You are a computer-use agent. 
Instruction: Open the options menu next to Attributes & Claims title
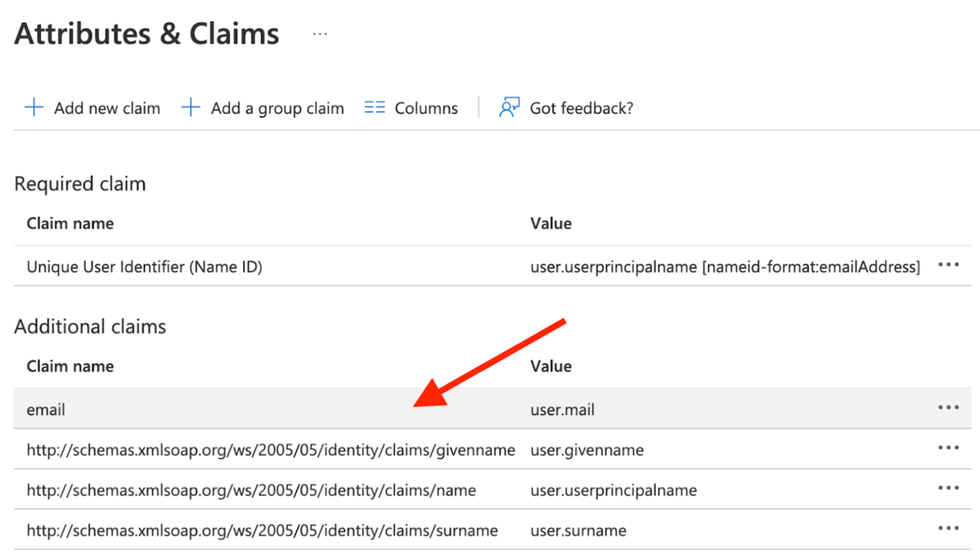pos(319,34)
